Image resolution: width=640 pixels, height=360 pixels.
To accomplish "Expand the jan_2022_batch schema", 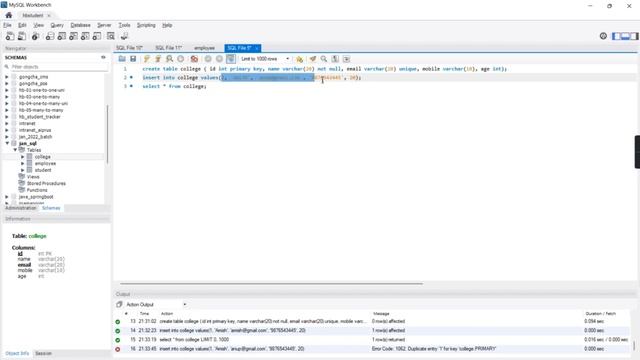I will 7,137.
